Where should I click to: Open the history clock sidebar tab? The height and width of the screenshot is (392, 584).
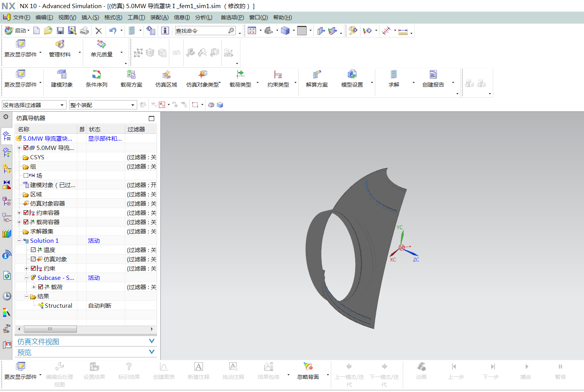pyautogui.click(x=7, y=296)
